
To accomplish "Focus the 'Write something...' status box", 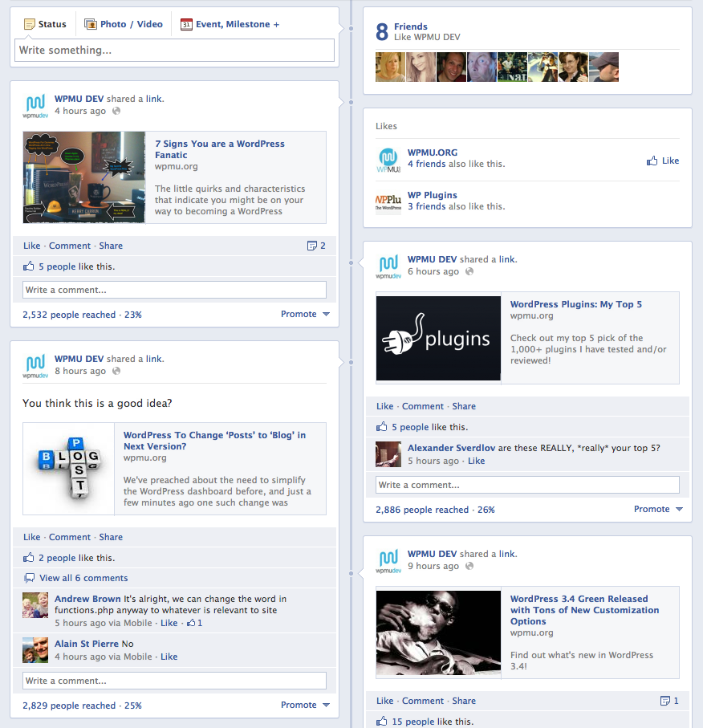I will coord(174,50).
